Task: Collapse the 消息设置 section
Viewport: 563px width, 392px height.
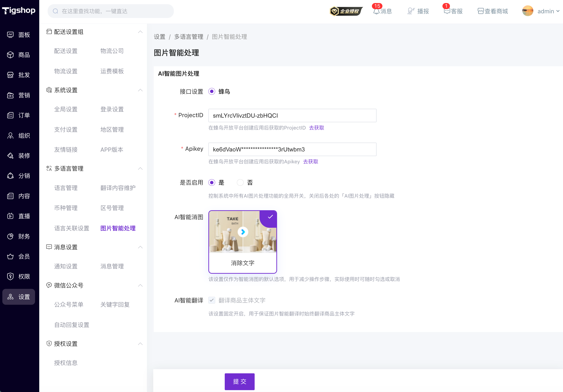Action: tap(140, 247)
